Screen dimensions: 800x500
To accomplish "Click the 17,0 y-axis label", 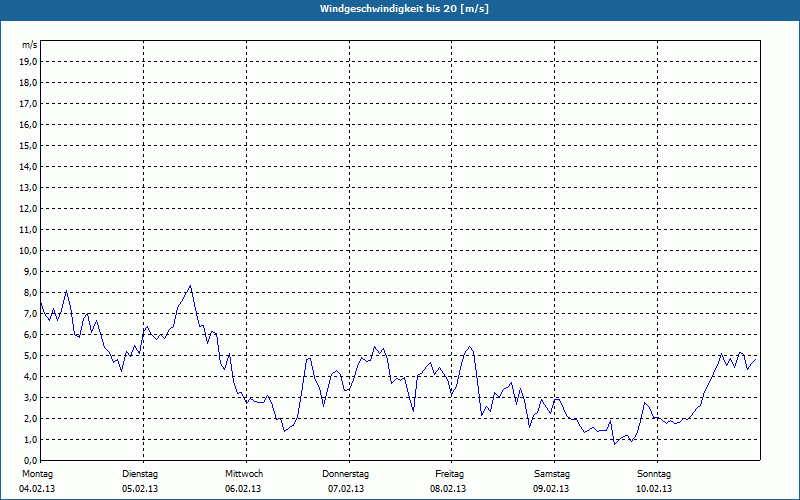I will 28,104.
